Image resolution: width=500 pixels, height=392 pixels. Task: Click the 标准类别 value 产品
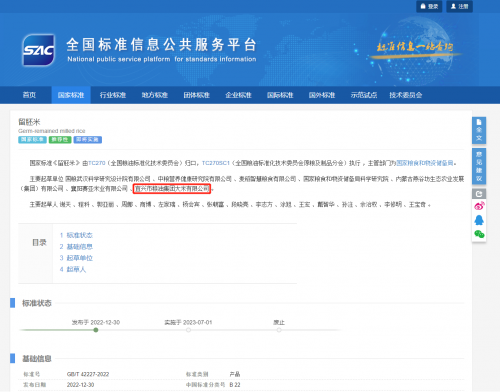pos(235,374)
